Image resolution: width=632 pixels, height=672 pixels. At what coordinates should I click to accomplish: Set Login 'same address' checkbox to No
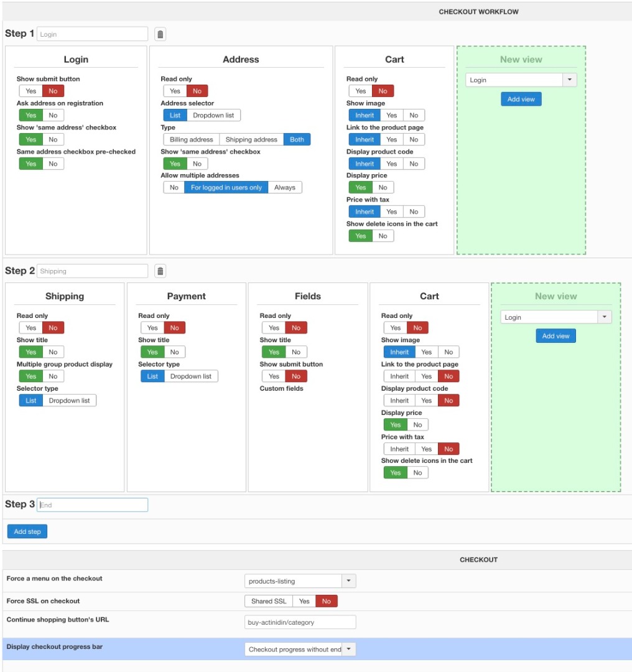(x=53, y=139)
